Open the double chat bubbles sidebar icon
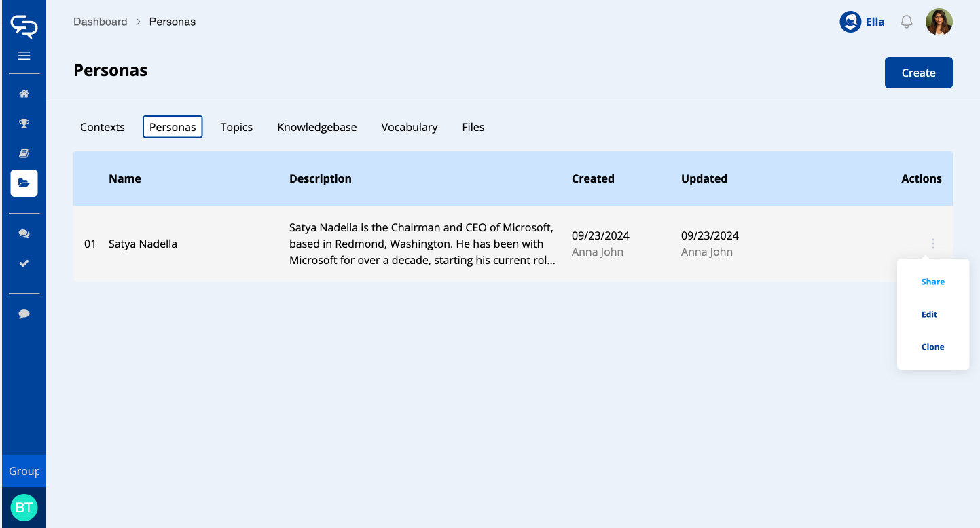This screenshot has height=528, width=980. [24, 233]
